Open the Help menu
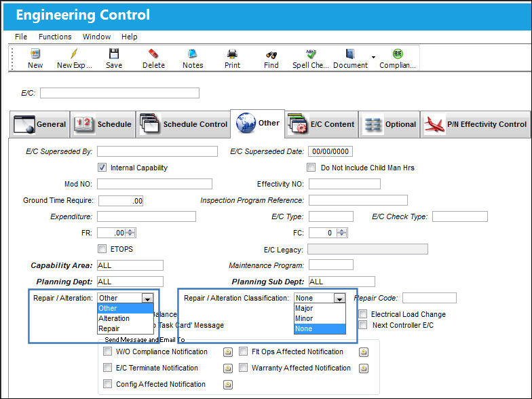Image resolution: width=532 pixels, height=399 pixels. point(129,37)
